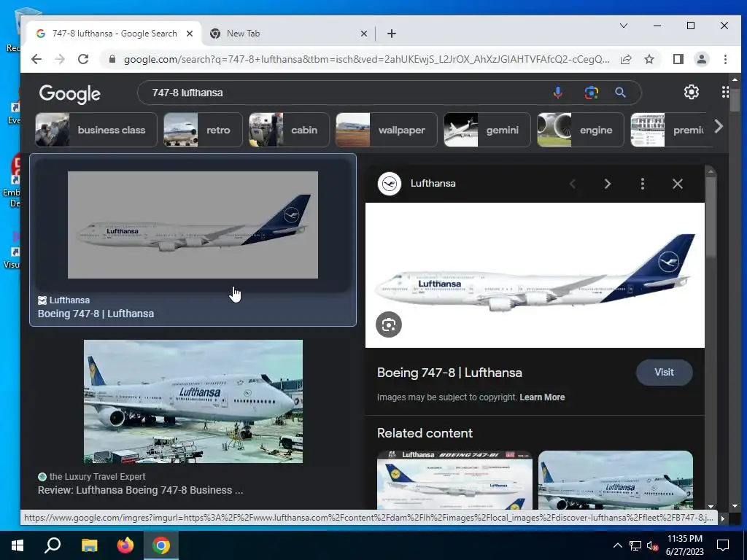
Task: Bookmark this tab with the star icon
Action: pyautogui.click(x=649, y=59)
